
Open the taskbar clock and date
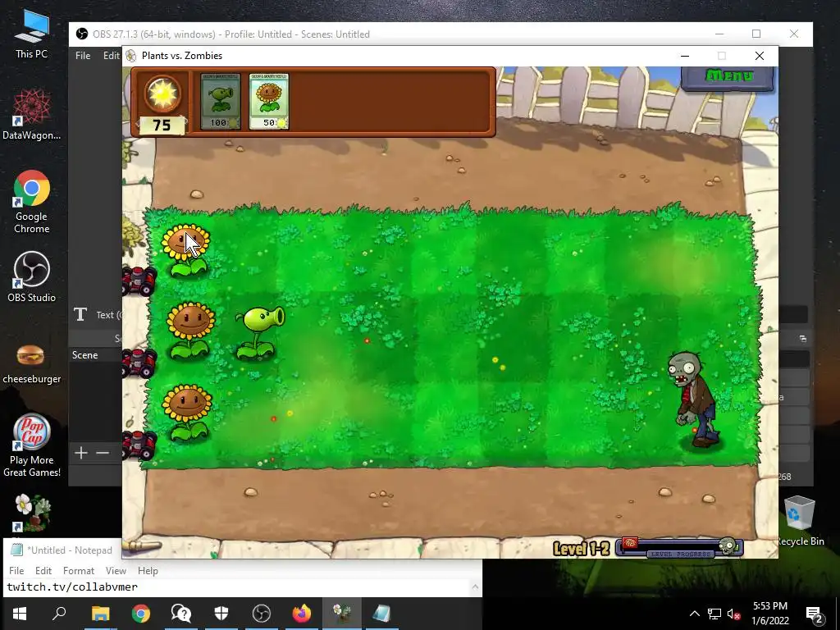(x=770, y=614)
